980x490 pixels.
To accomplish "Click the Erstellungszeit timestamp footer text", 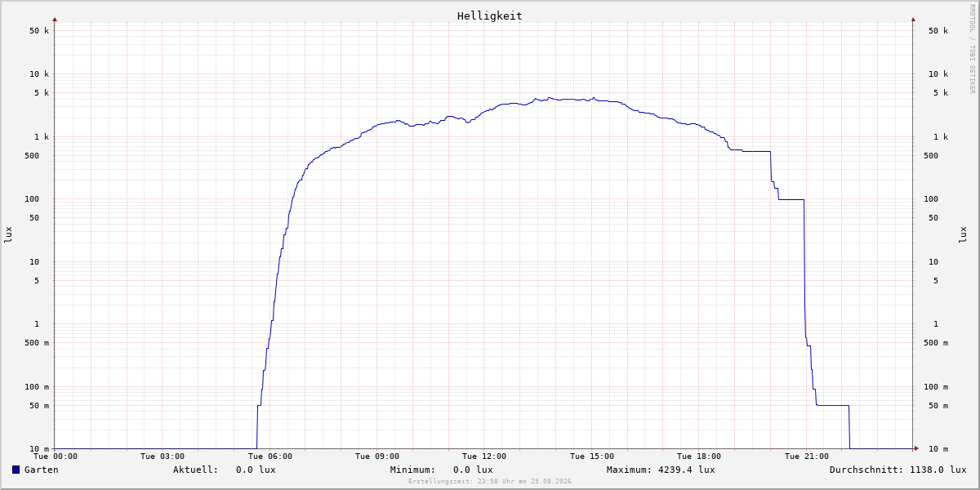I will [490, 481].
